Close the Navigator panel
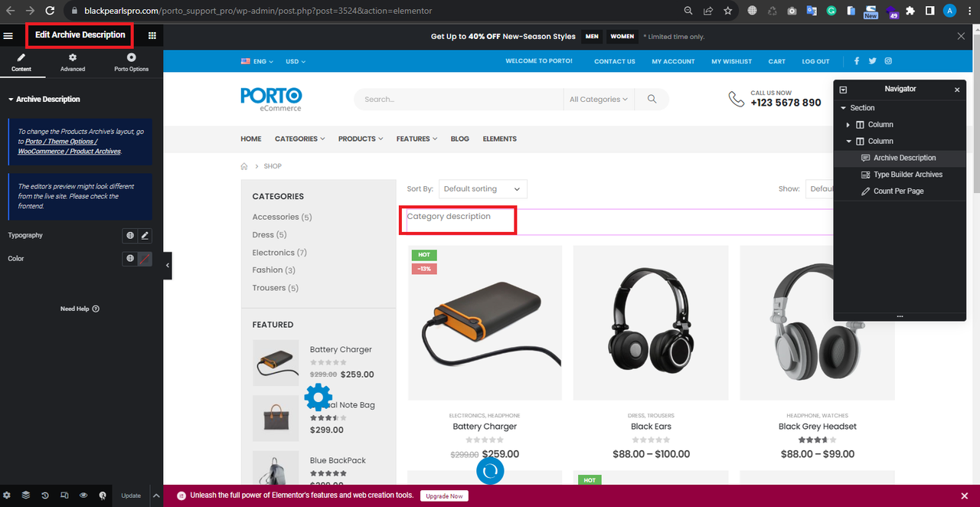980x507 pixels. pos(957,90)
